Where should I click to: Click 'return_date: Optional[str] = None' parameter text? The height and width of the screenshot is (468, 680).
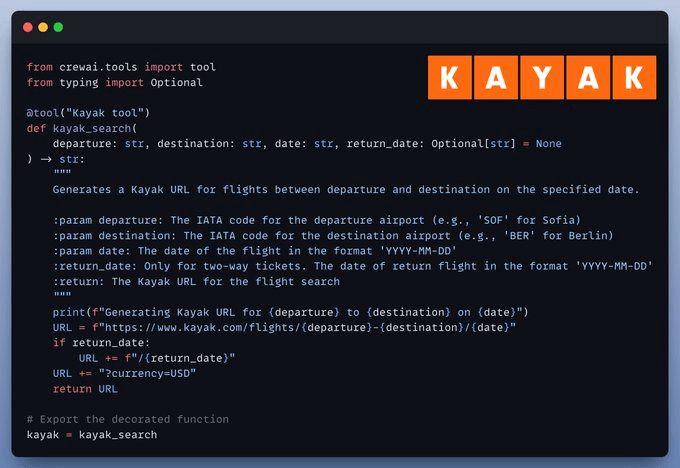(454, 144)
